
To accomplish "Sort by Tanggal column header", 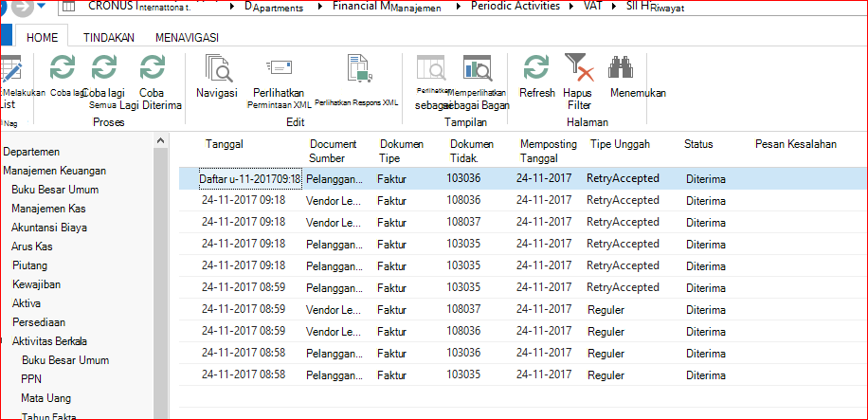I will (x=225, y=144).
